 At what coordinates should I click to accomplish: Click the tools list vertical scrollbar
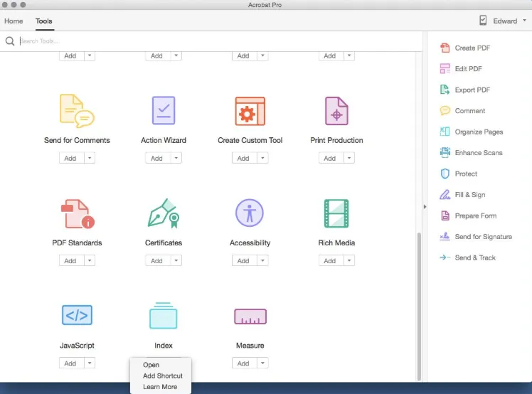pos(419,306)
